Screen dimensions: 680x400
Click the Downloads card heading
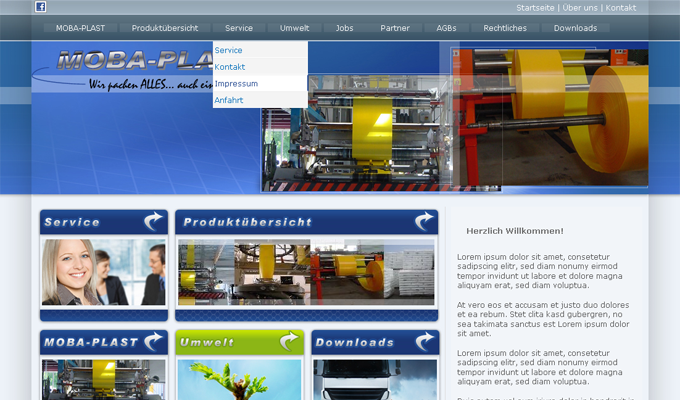pyautogui.click(x=355, y=342)
